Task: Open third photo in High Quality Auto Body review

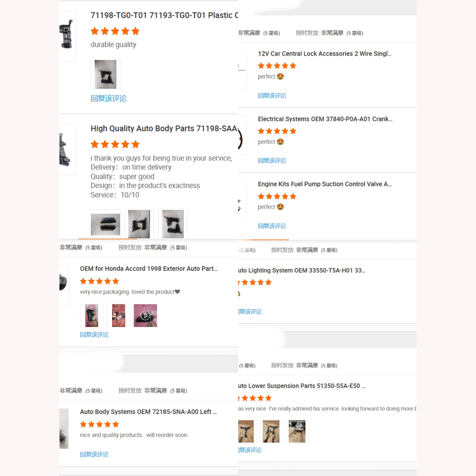Action: click(173, 224)
